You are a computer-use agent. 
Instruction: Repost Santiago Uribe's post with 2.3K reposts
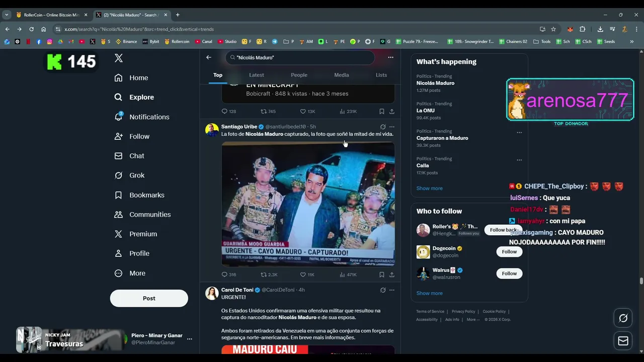(269, 275)
